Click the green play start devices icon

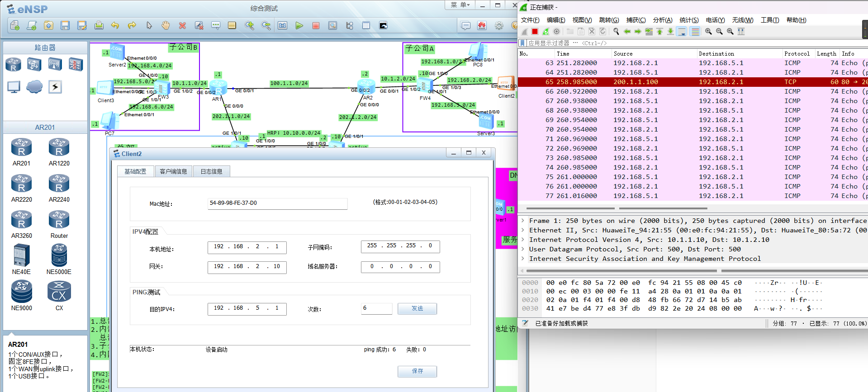tap(299, 26)
